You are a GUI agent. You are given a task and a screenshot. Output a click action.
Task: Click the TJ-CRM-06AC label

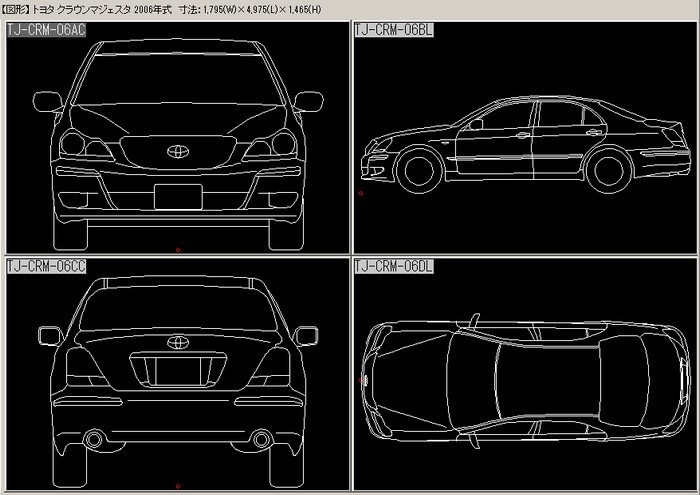pyautogui.click(x=46, y=30)
